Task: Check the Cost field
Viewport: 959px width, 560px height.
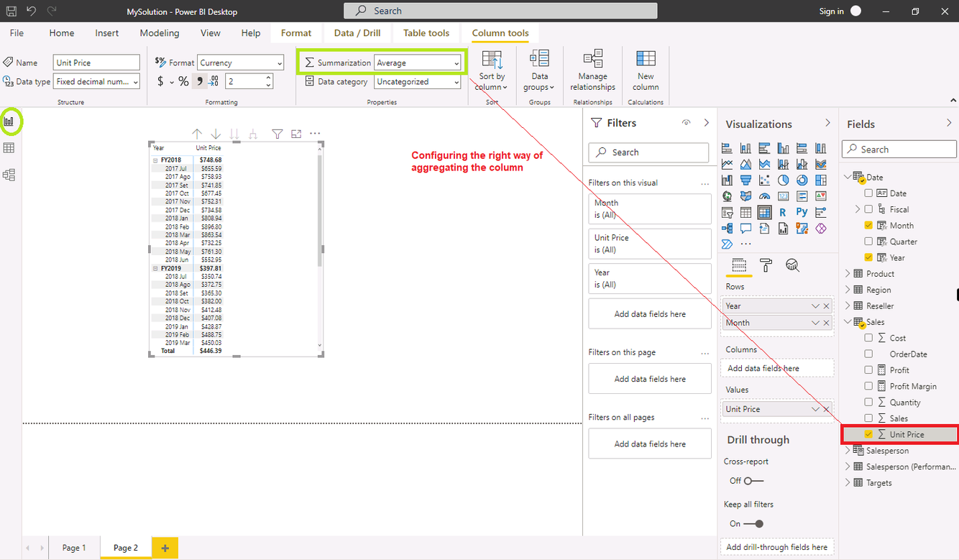Action: pyautogui.click(x=868, y=338)
